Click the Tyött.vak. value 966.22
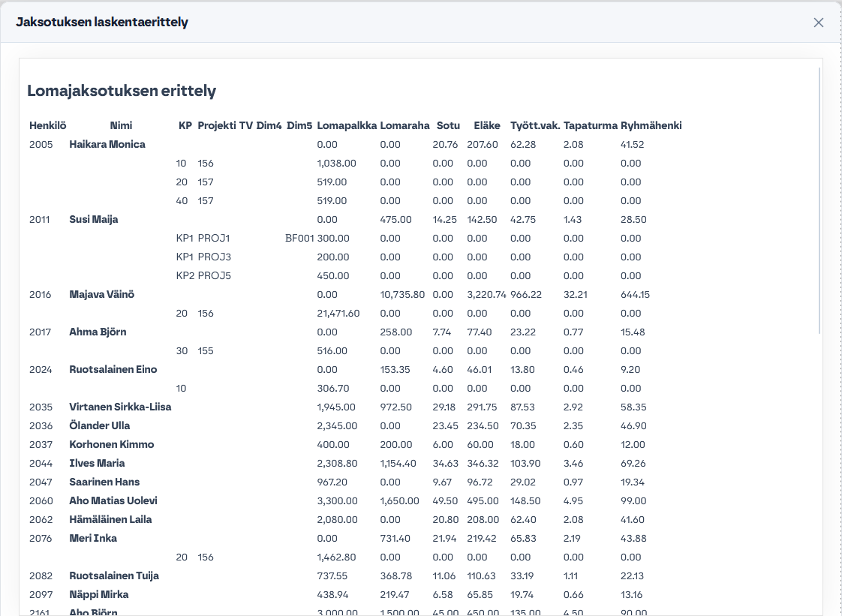 (x=526, y=295)
